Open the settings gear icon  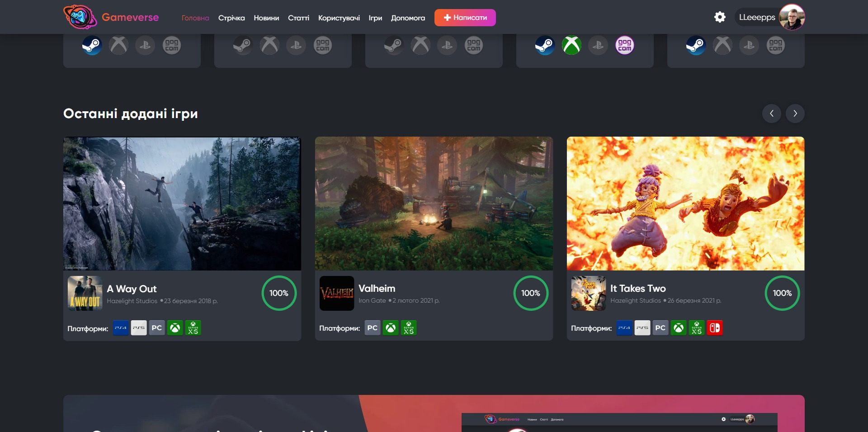click(x=720, y=17)
